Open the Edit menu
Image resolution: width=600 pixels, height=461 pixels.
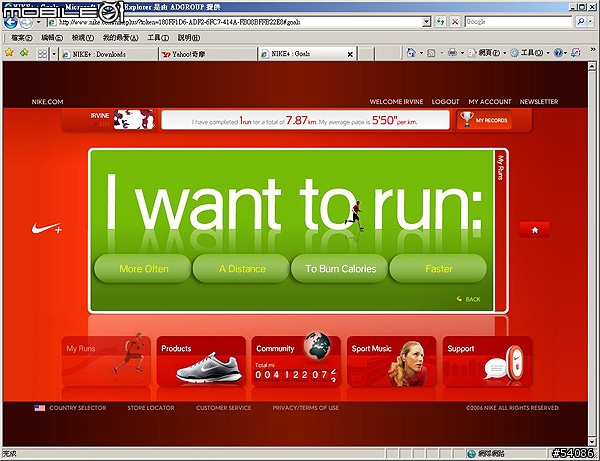point(52,37)
